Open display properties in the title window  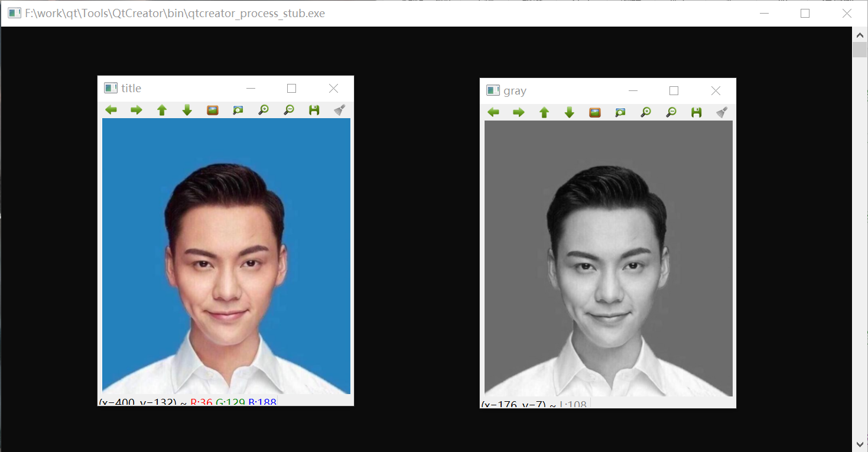pos(340,110)
